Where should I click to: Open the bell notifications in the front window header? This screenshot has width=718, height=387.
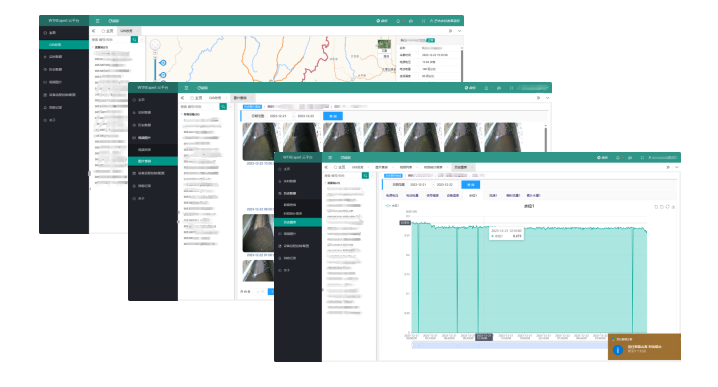point(618,158)
